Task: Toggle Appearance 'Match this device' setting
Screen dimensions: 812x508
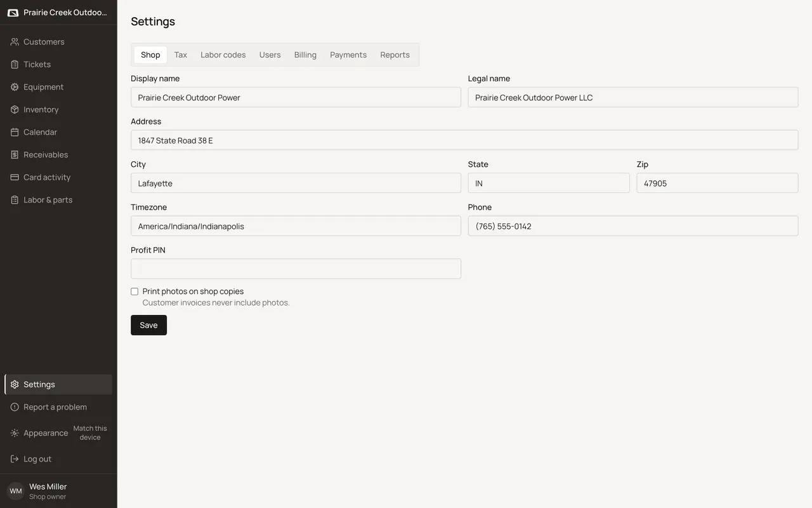Action: [90, 433]
